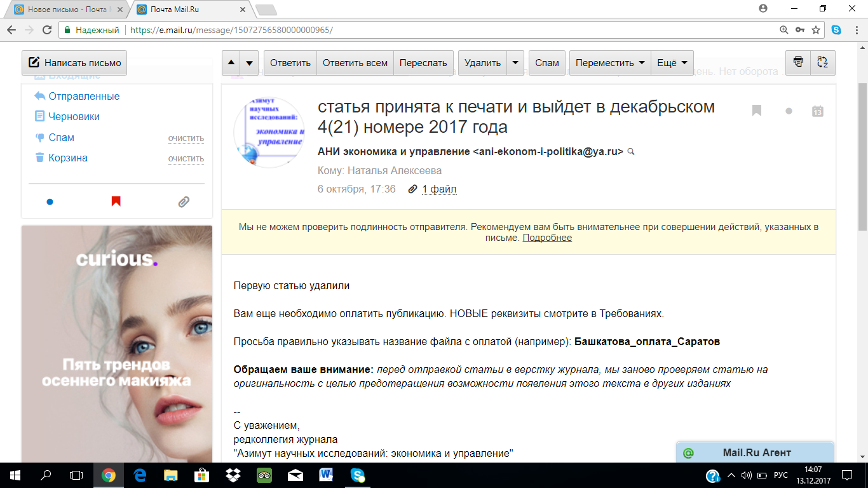Screen dimensions: 868x488
Task: Open the Ещё dropdown menu
Action: click(x=672, y=63)
